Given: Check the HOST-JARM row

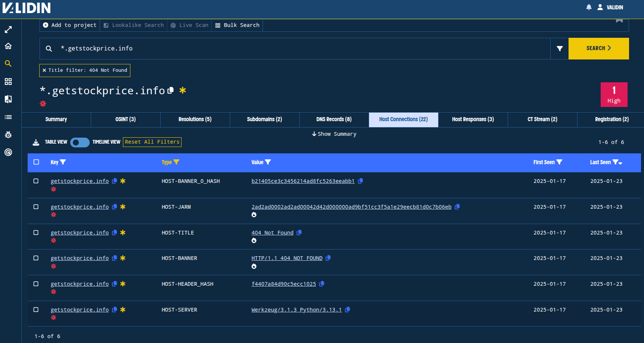Looking at the screenshot, I should 36,207.
